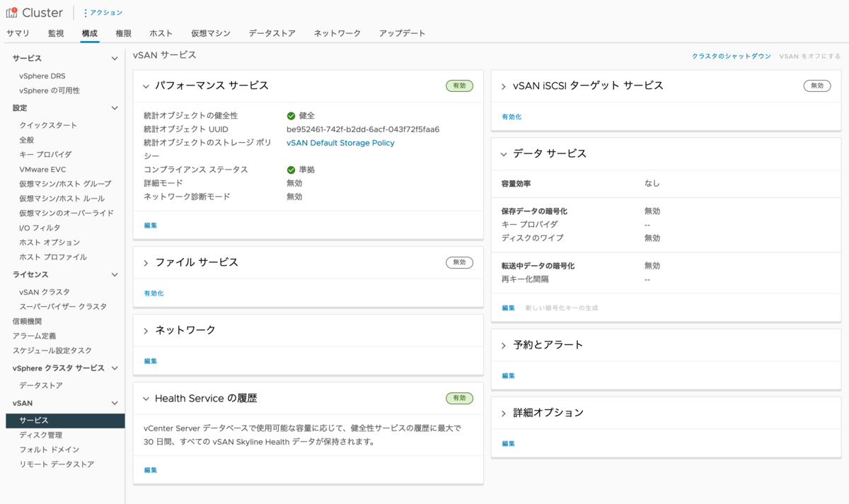Select クイックスタート in sidebar
The image size is (849, 504).
point(48,125)
